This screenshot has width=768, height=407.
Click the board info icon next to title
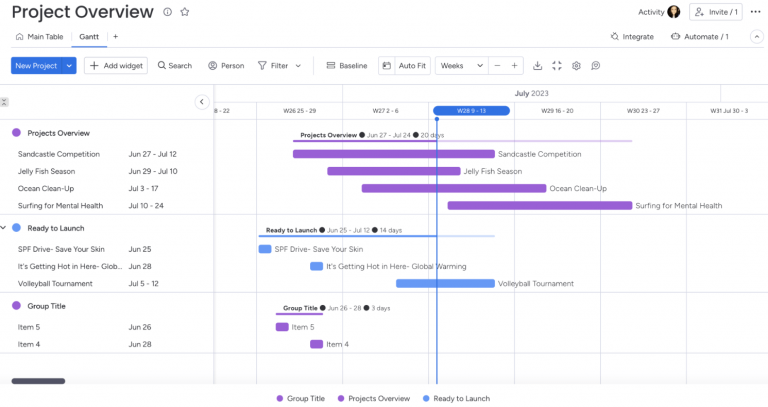tap(167, 12)
